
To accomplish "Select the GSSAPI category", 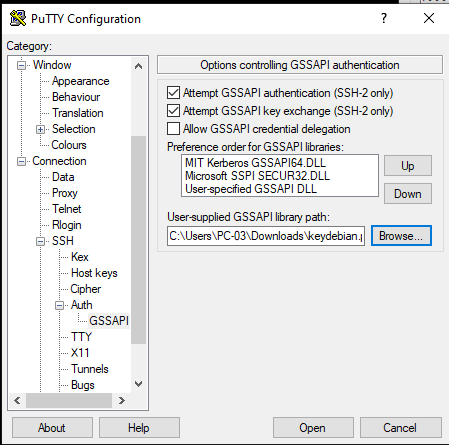I will click(109, 321).
